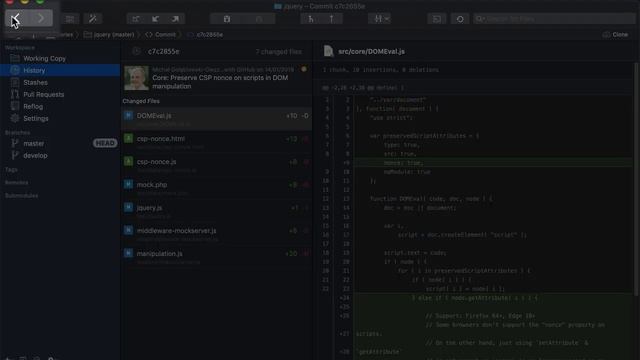Click the modified status icon for manipulation.js
This screenshot has height=360, width=640.
click(129, 253)
